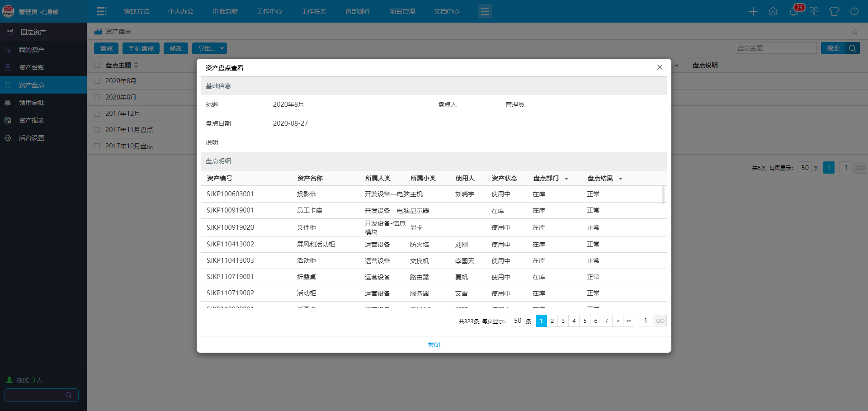Open the theme shirt icon
Viewport: 868px width, 411px height.
pos(834,11)
